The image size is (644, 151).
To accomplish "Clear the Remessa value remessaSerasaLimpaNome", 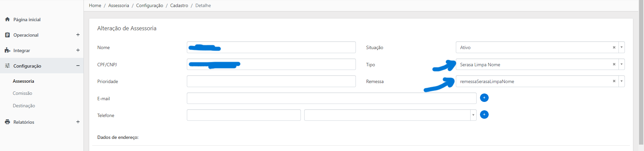I will [614, 81].
